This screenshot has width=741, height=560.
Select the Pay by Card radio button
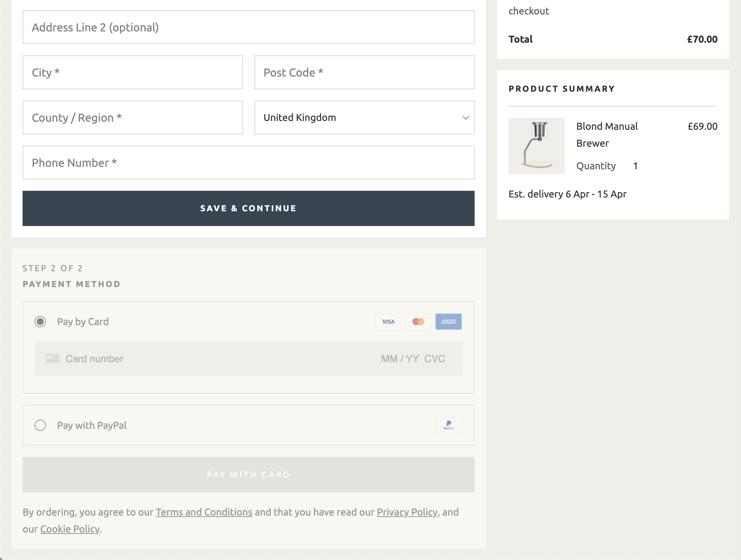pyautogui.click(x=40, y=322)
